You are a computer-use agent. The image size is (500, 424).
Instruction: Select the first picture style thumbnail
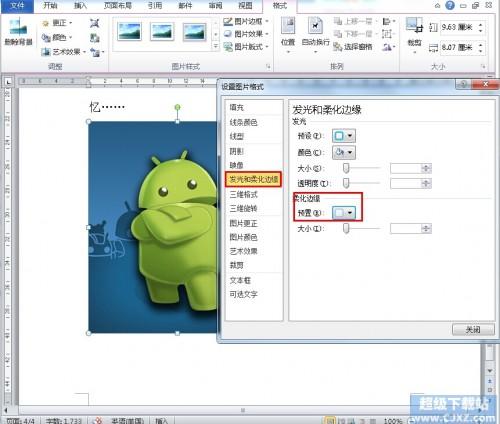(x=130, y=32)
